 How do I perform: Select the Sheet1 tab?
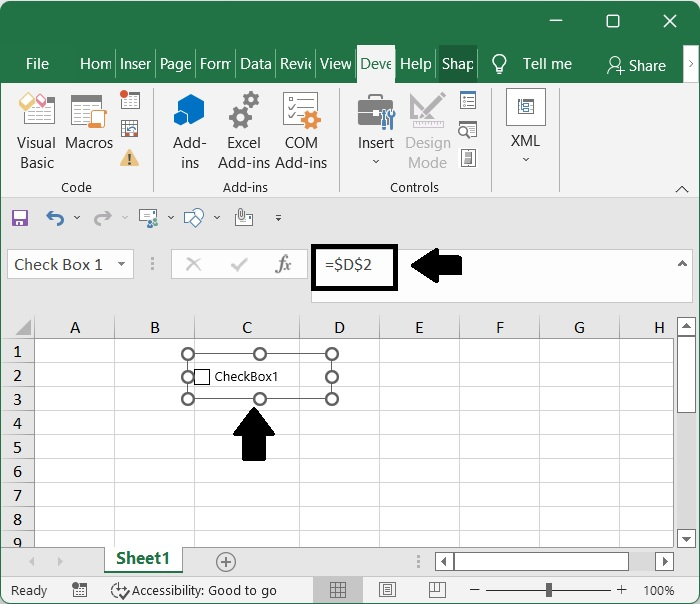(143, 558)
